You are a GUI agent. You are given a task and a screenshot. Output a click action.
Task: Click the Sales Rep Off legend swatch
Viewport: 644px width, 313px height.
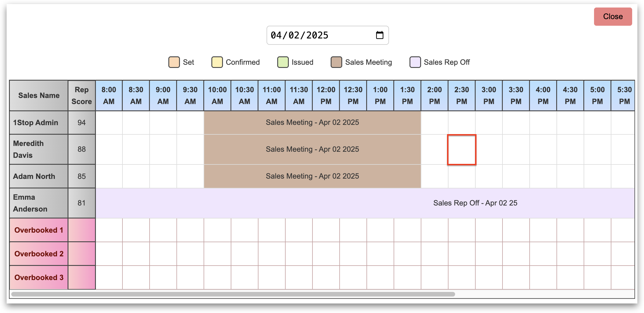[x=415, y=62]
